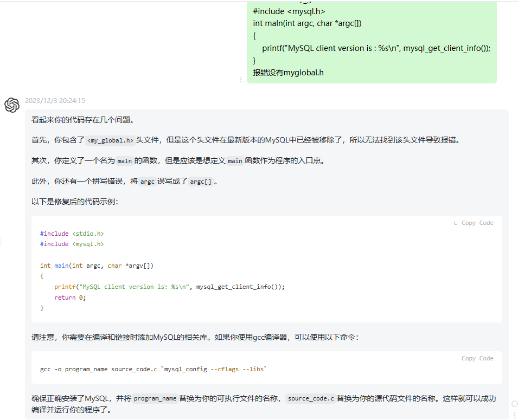Click the inline code maln
The image size is (518, 420).
[125, 161]
